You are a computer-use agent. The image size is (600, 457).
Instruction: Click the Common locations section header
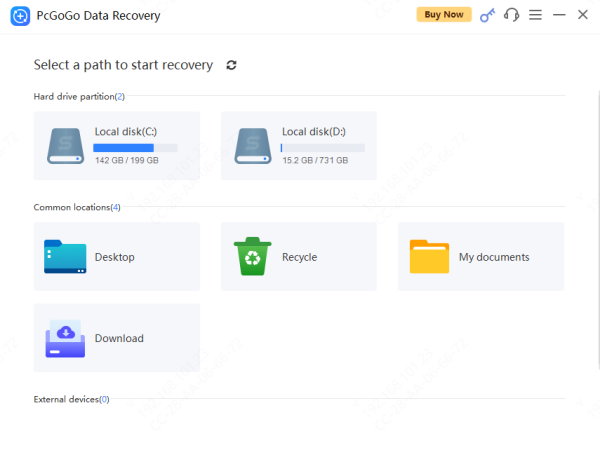coord(77,207)
